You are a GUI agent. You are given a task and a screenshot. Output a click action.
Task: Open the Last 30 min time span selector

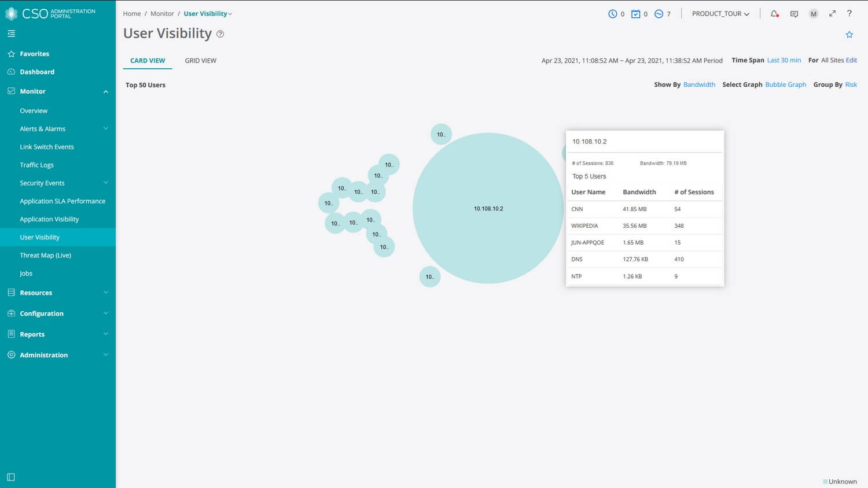784,60
